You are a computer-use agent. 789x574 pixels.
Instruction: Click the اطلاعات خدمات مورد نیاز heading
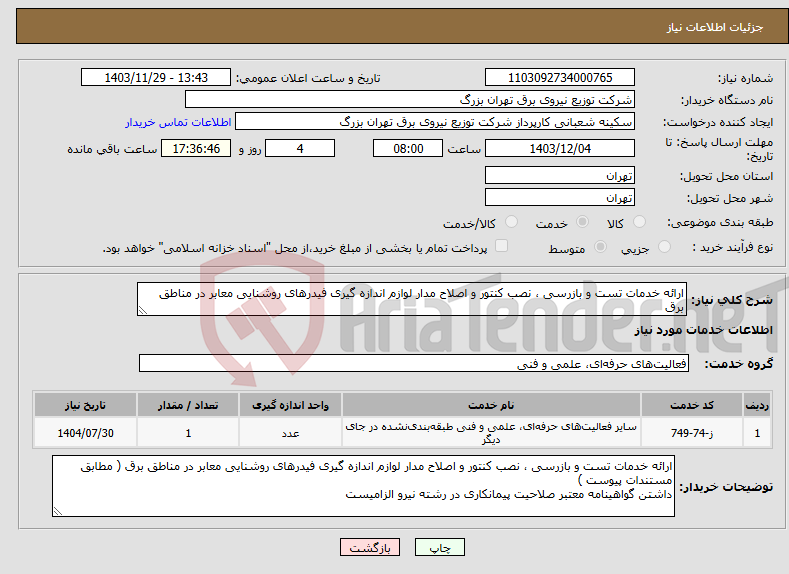703,331
